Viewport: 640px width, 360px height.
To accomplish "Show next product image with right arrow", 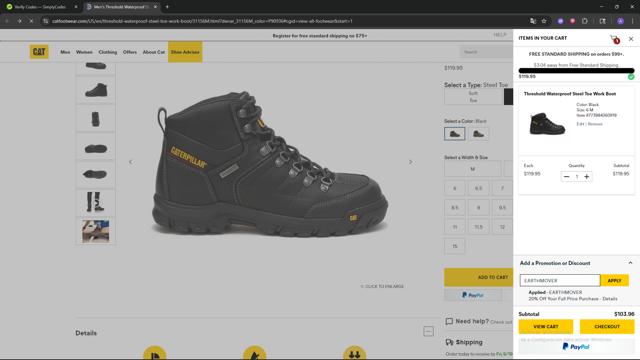I will pyautogui.click(x=410, y=162).
